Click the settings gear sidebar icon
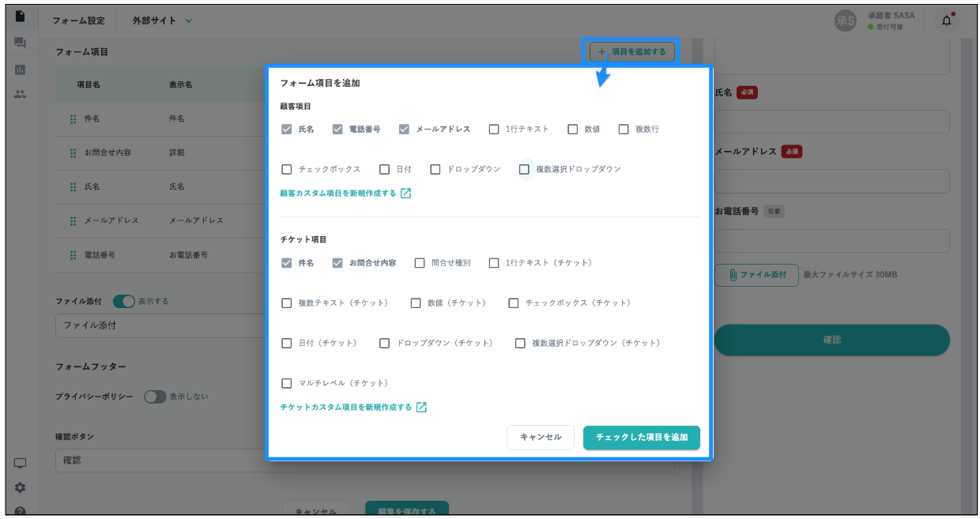This screenshot has height=519, width=980. 21,487
